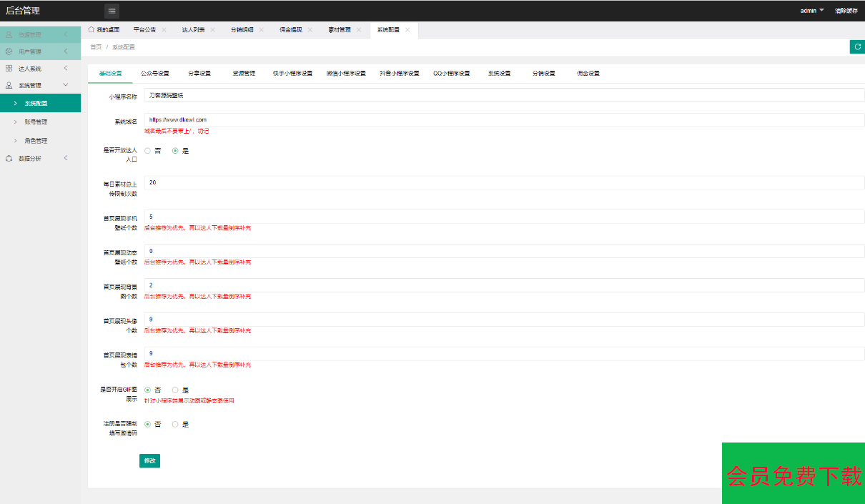
Task: Toggle the sidebar collapse hamburger icon
Action: 112,11
